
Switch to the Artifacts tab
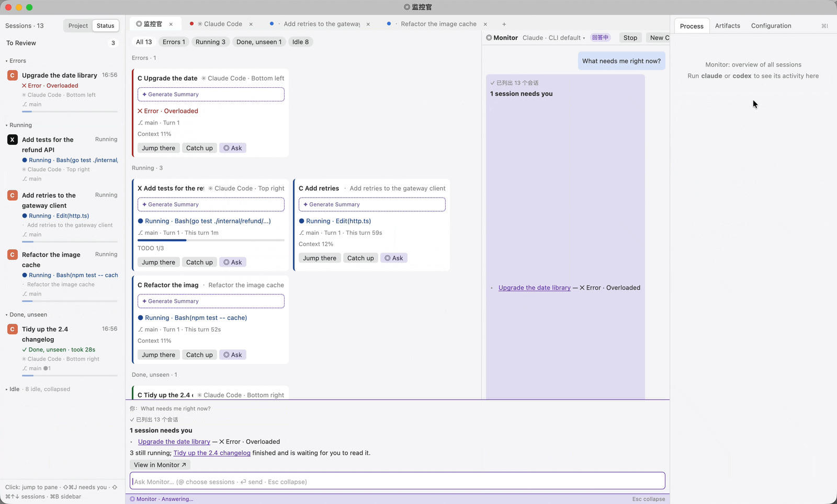727,26
